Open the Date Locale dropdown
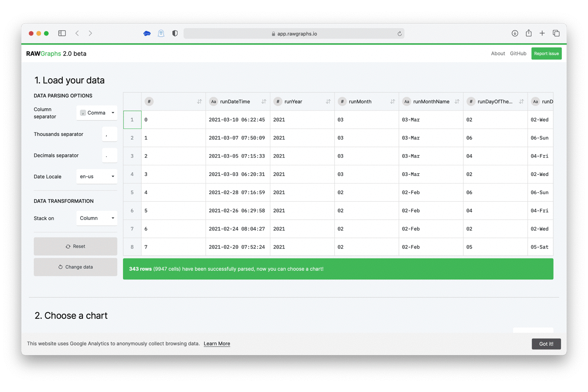The height and width of the screenshot is (392, 588). (97, 176)
